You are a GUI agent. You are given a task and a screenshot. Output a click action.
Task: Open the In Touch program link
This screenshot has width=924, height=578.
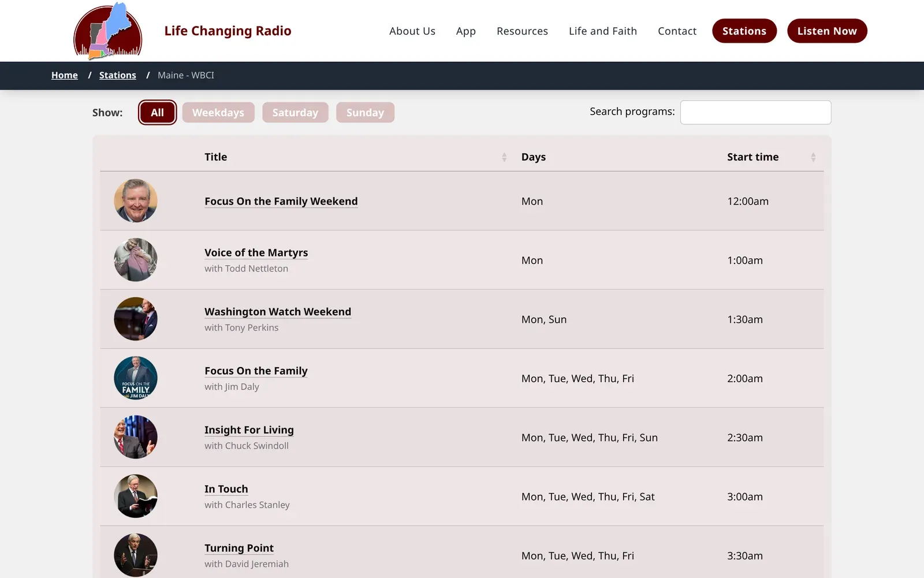226,489
